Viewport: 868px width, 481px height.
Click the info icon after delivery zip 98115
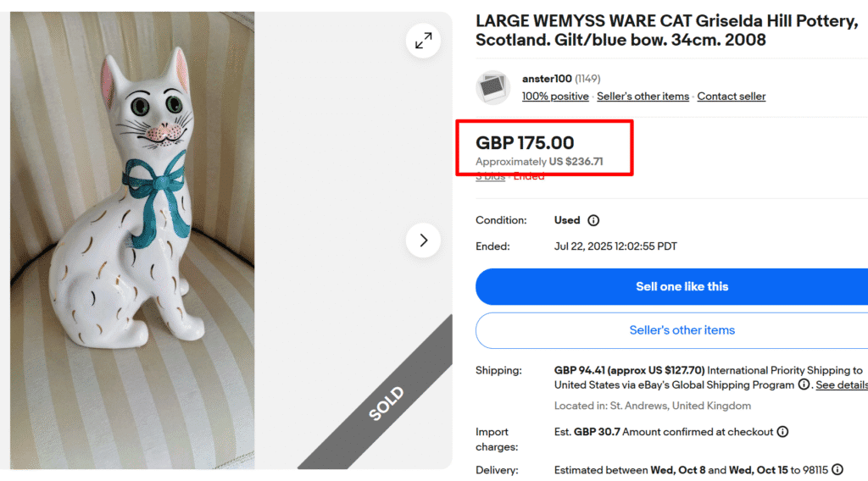point(837,469)
